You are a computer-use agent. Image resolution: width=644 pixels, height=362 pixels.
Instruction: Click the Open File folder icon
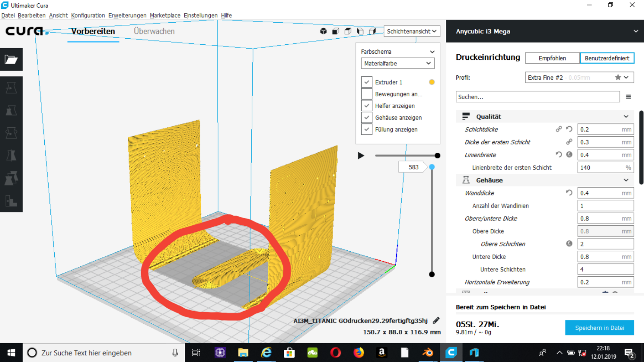[x=11, y=59]
